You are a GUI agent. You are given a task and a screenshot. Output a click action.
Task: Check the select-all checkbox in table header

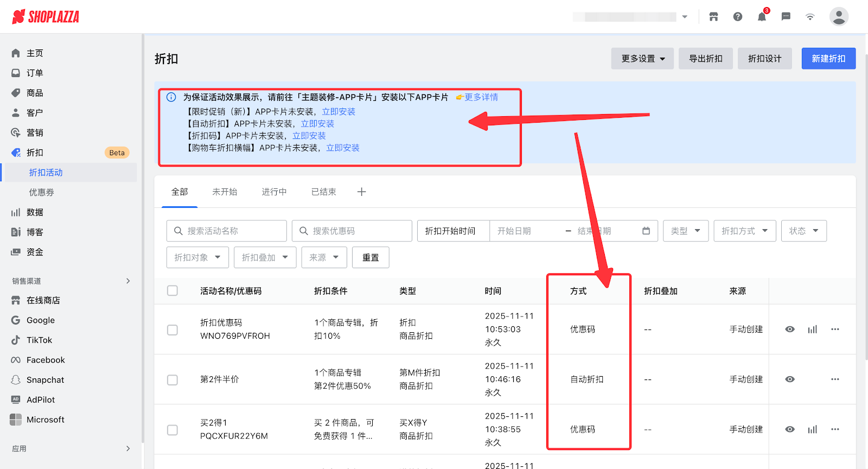[173, 291]
